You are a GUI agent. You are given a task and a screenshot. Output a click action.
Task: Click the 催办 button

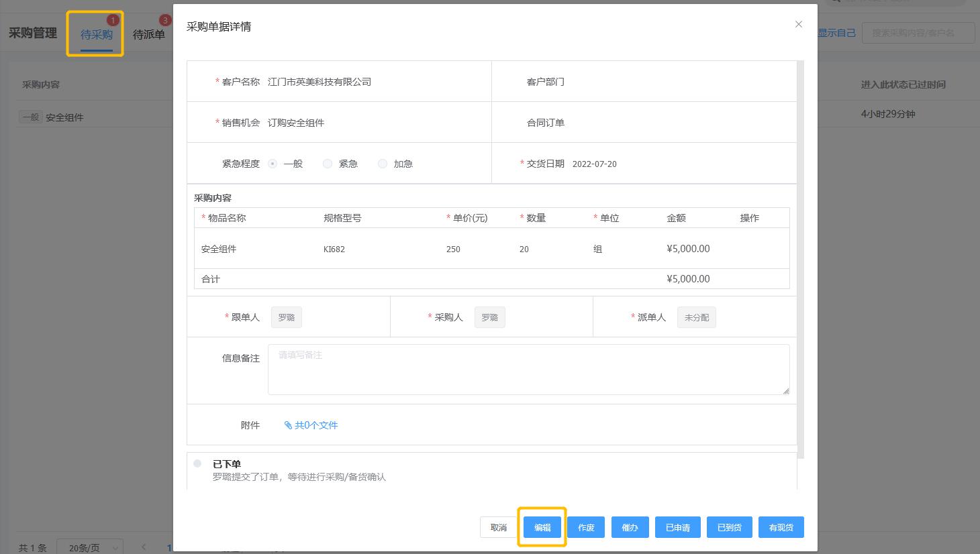(x=630, y=527)
